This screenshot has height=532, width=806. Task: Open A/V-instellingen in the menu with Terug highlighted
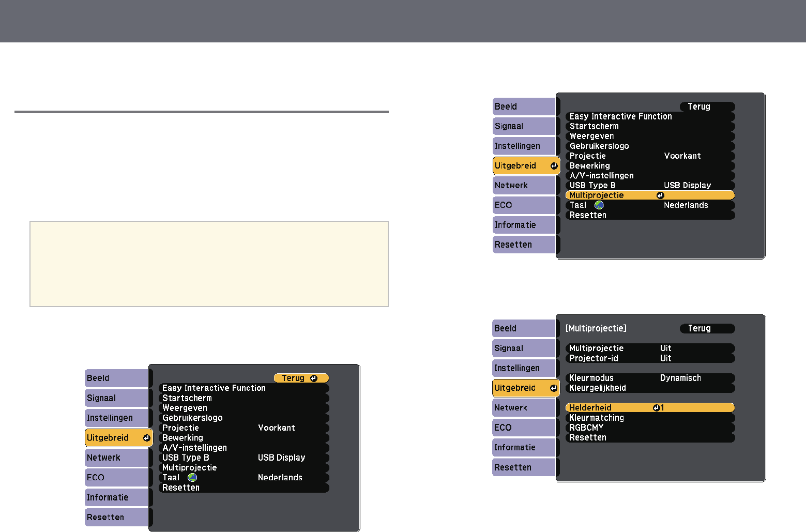tap(244, 448)
